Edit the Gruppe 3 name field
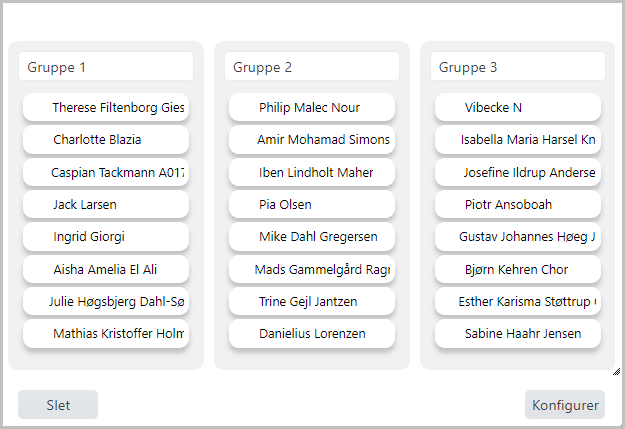Viewport: 625px width, 429px height. (x=518, y=67)
